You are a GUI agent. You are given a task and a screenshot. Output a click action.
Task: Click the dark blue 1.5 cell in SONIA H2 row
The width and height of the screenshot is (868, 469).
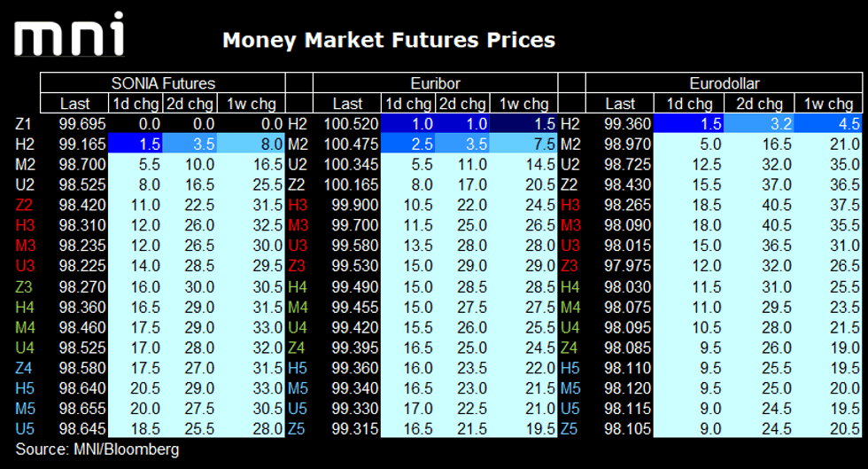click(134, 144)
